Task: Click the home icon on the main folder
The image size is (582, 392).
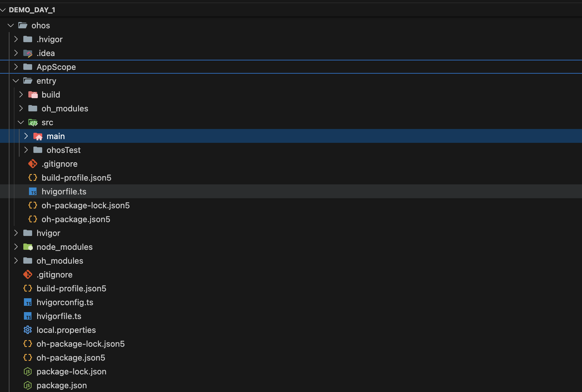Action: pyautogui.click(x=38, y=136)
